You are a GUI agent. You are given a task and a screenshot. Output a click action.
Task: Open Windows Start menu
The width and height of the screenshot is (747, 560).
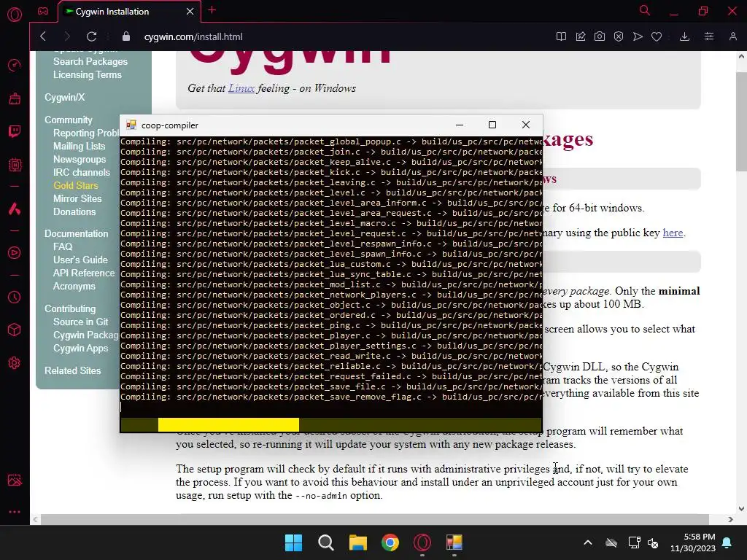(293, 542)
